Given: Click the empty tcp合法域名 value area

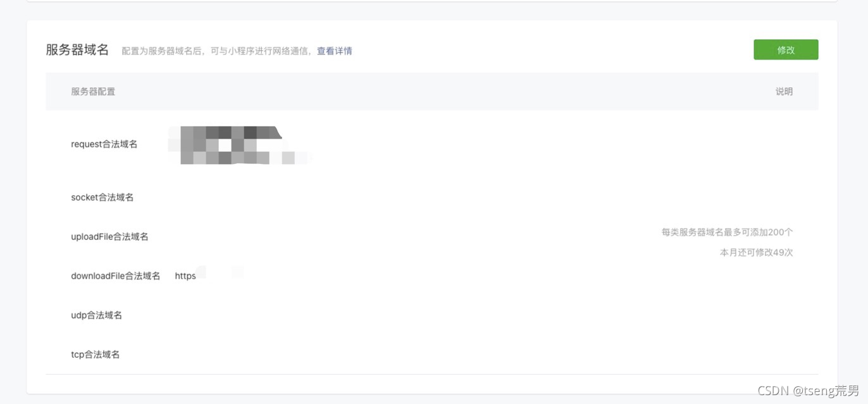Looking at the screenshot, I should (x=405, y=355).
